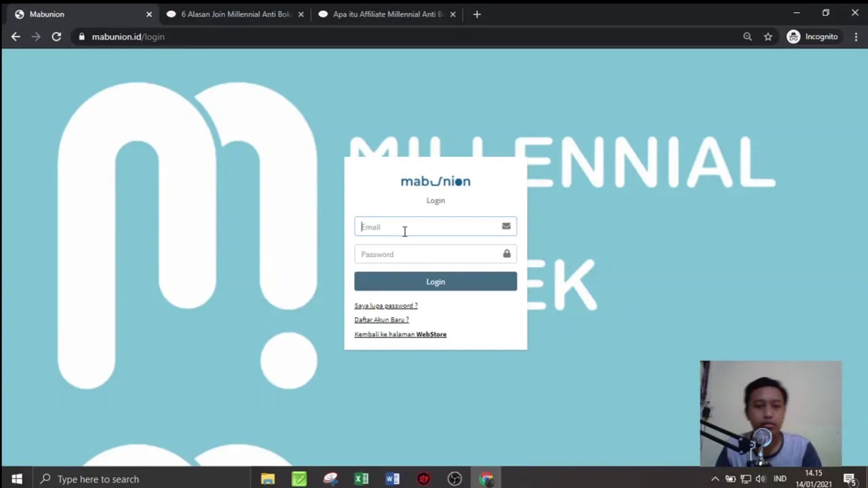Bookmark this page with the star icon
This screenshot has width=868, height=488.
click(768, 37)
